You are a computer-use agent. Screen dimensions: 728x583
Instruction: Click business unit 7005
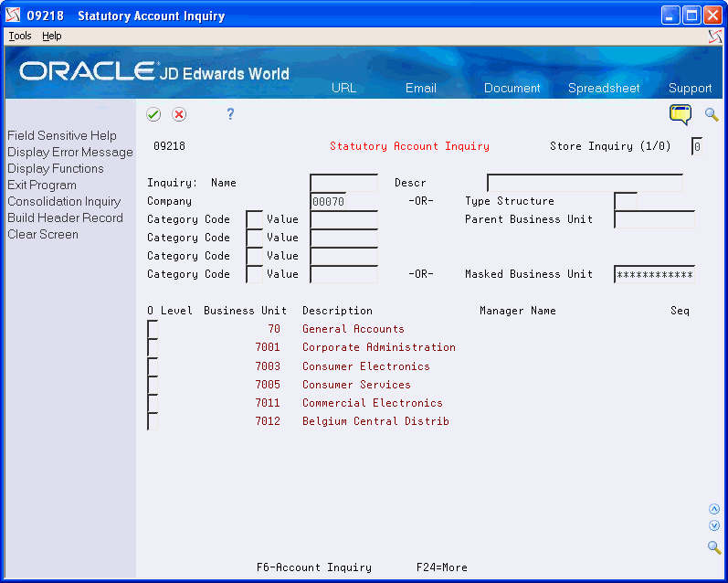point(268,384)
